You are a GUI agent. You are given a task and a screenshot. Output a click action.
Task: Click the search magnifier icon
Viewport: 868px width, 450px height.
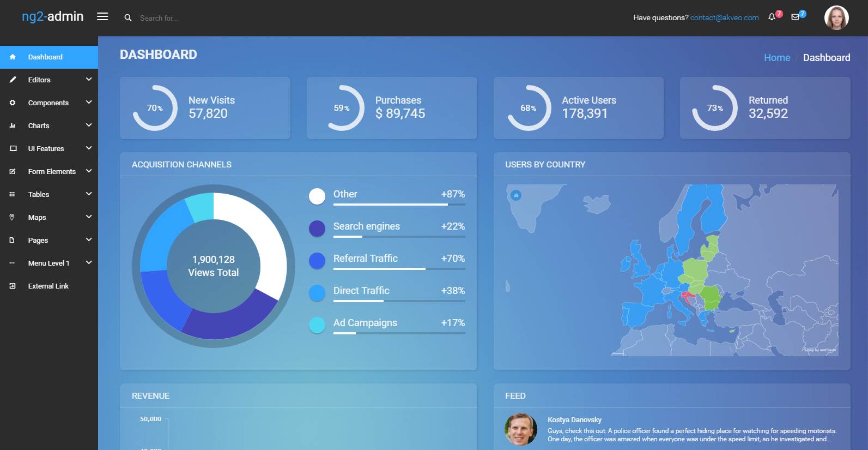pos(128,17)
